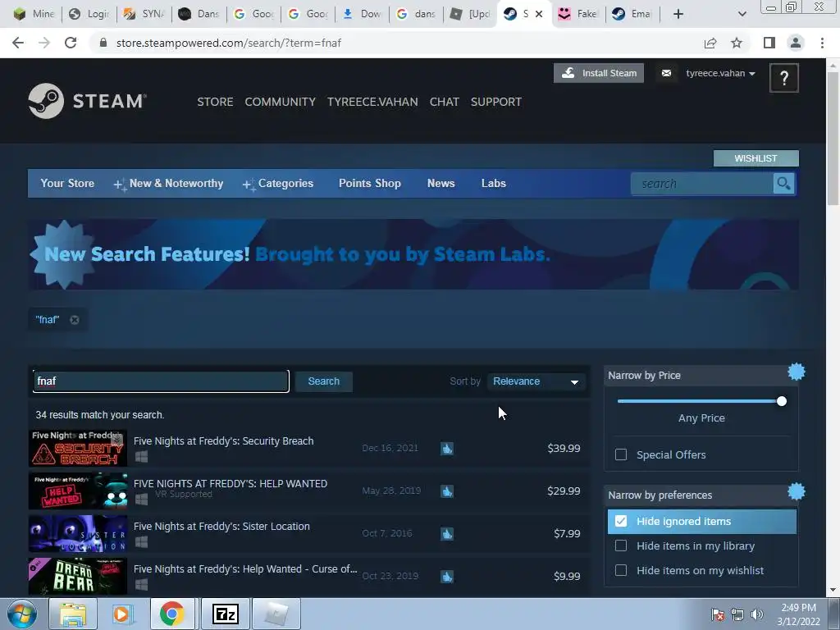Click Steam Labs badge beside Narrow by Price
The height and width of the screenshot is (630, 840).
click(x=797, y=372)
